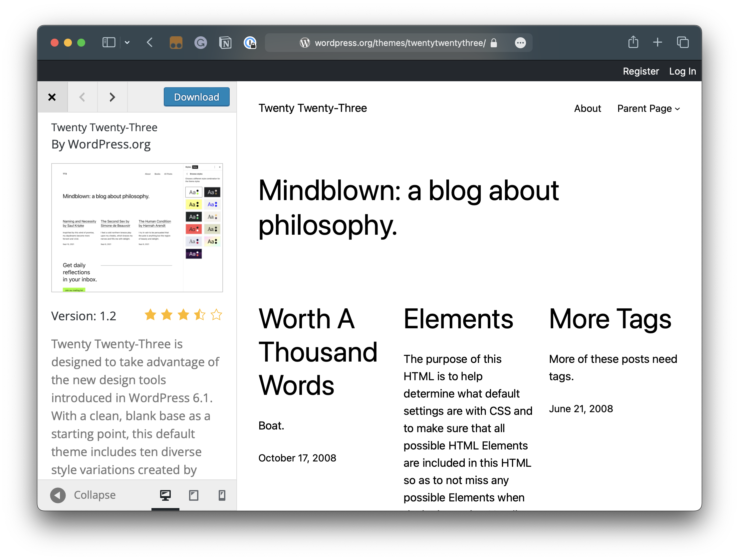This screenshot has width=739, height=560.
Task: Click the theme screenshot preview image
Action: [136, 227]
